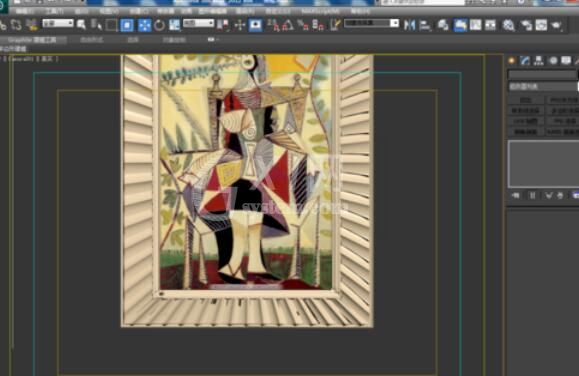Open the Render Setup icon

coord(526,25)
